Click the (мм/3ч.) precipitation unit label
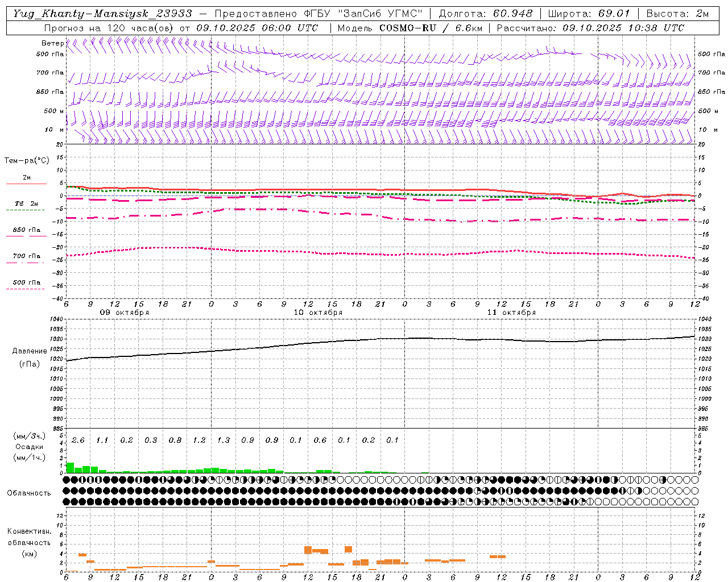Viewport: 728px width, 582px height. tap(29, 436)
